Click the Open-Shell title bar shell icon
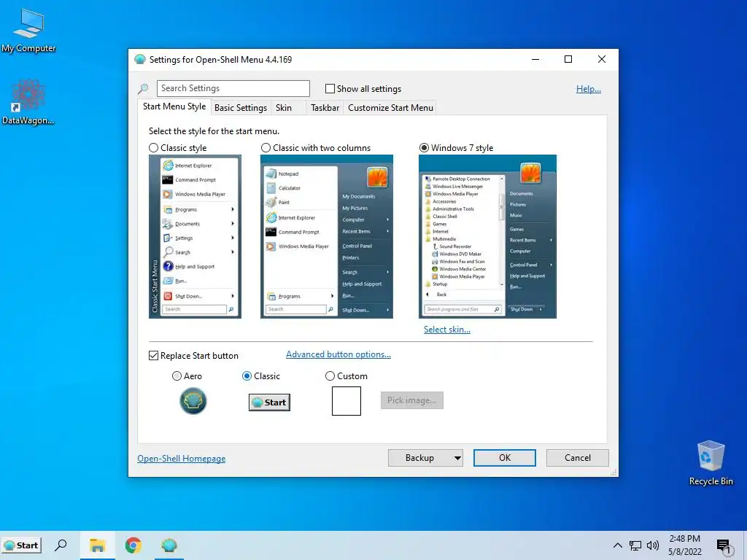This screenshot has height=560, width=747. click(x=139, y=60)
